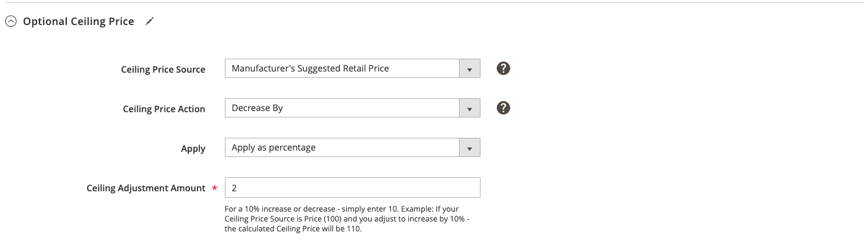Click the Ceiling Adjustment Amount label
This screenshot has width=868, height=250.
(x=146, y=188)
